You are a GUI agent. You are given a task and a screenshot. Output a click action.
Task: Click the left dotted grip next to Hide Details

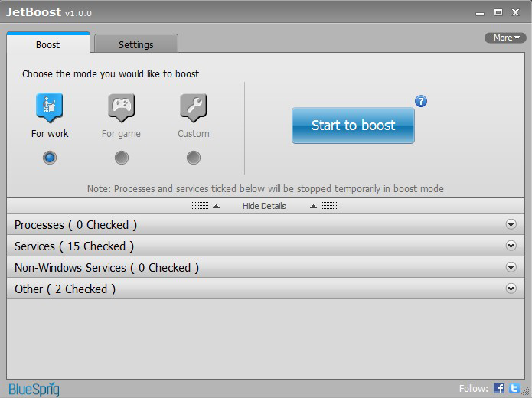(x=201, y=206)
